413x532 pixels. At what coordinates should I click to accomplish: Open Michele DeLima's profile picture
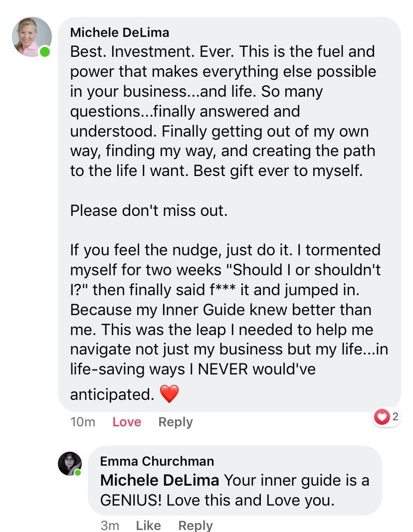pyautogui.click(x=32, y=37)
